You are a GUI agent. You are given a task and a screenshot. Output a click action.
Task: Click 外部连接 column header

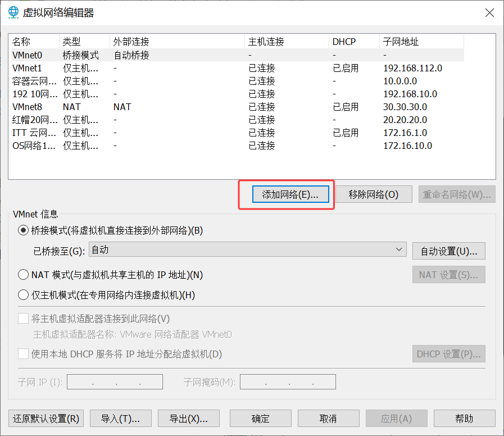tap(177, 42)
